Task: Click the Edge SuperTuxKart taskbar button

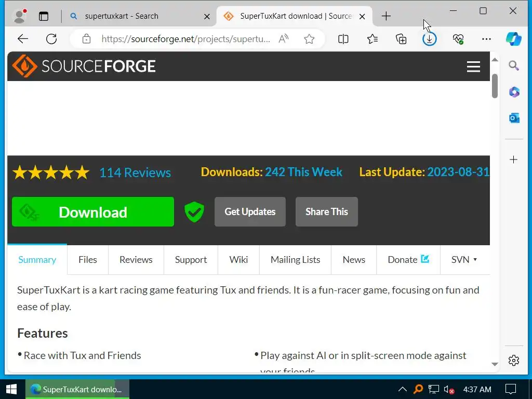Action: point(77,389)
